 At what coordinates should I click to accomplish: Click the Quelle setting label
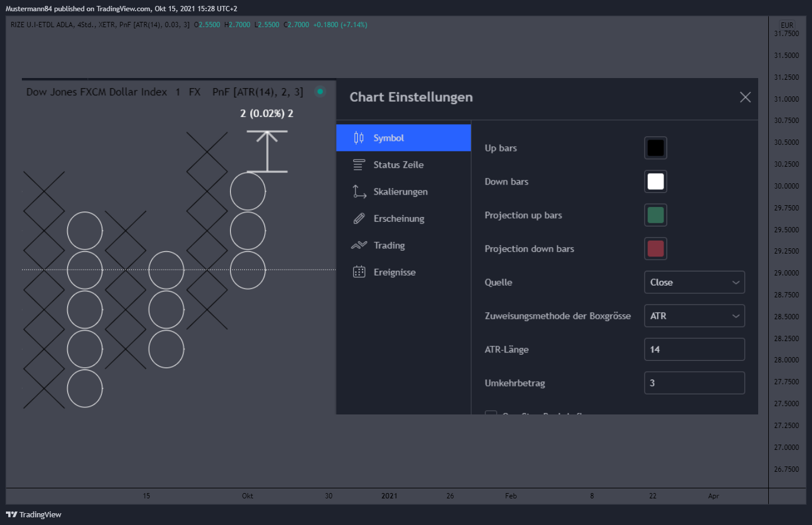pyautogui.click(x=499, y=283)
